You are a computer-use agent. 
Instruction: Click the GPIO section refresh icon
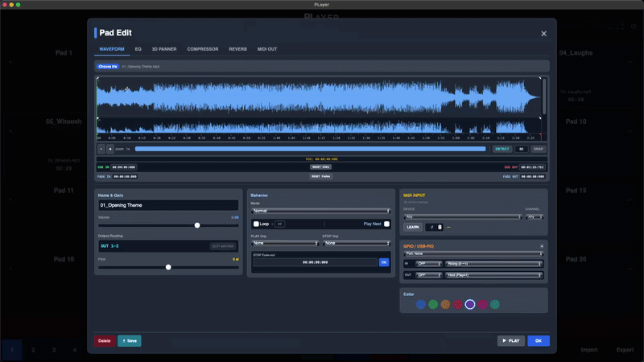point(541,245)
